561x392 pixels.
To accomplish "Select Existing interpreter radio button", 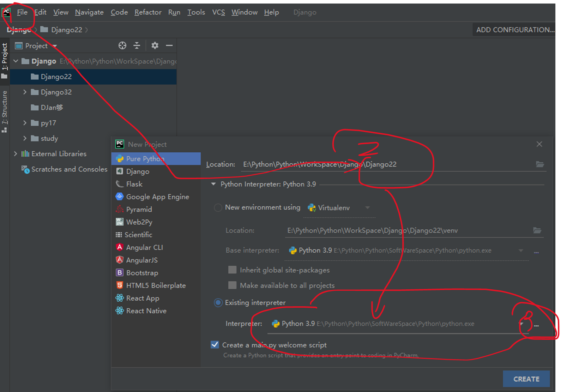I will 218,303.
